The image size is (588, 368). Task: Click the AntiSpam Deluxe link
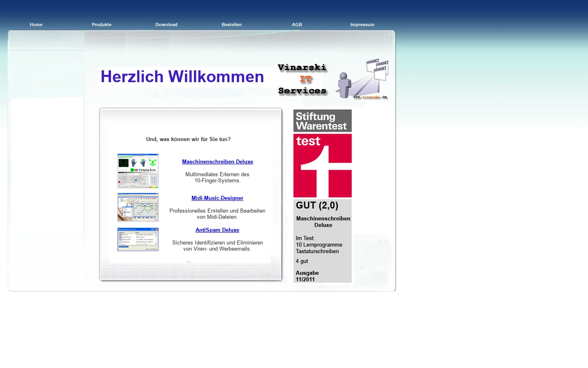point(217,230)
